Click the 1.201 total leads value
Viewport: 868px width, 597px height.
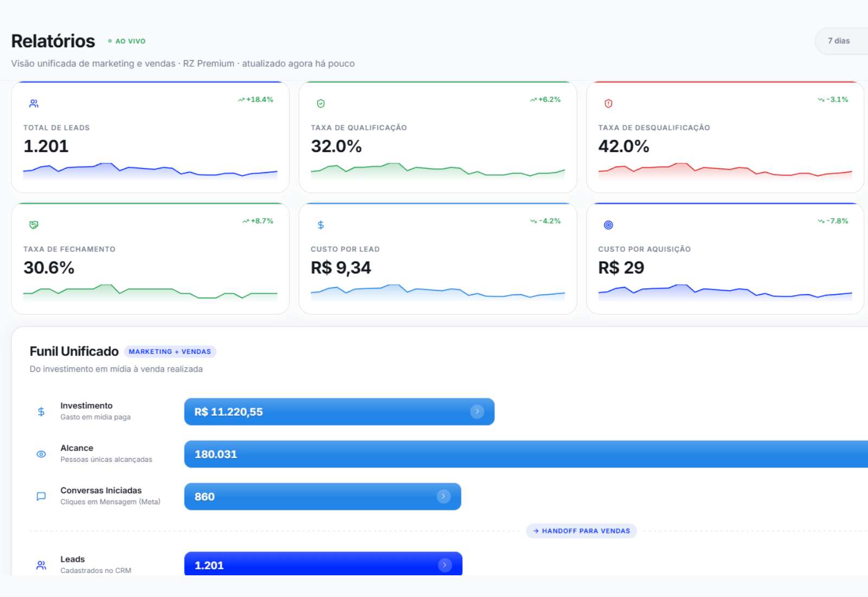point(46,146)
